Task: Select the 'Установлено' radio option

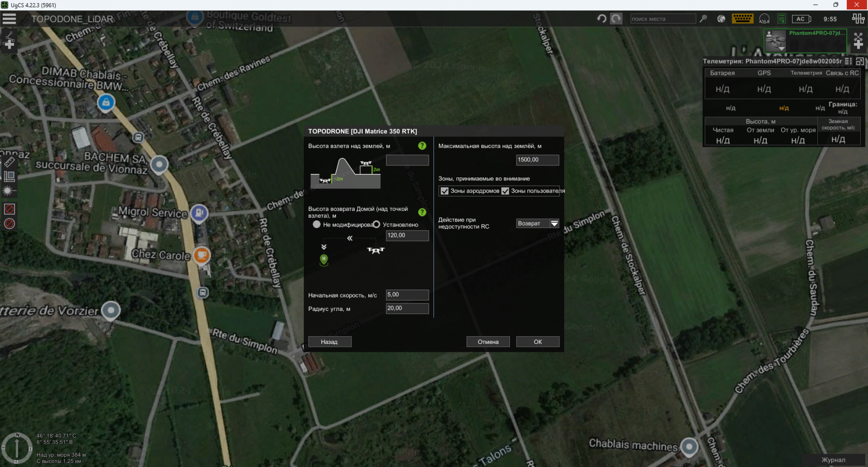Action: pos(377,224)
